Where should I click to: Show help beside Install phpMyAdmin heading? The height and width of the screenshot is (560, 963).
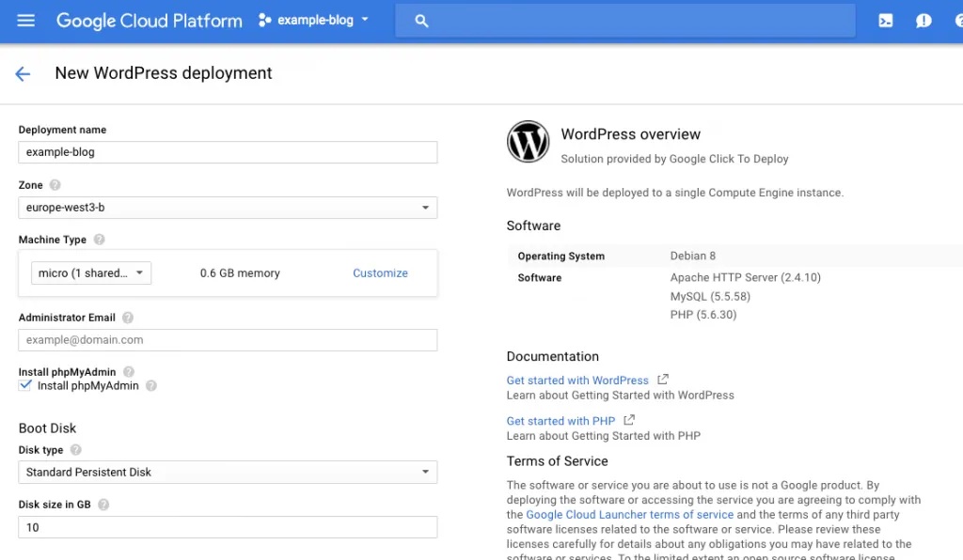[128, 372]
